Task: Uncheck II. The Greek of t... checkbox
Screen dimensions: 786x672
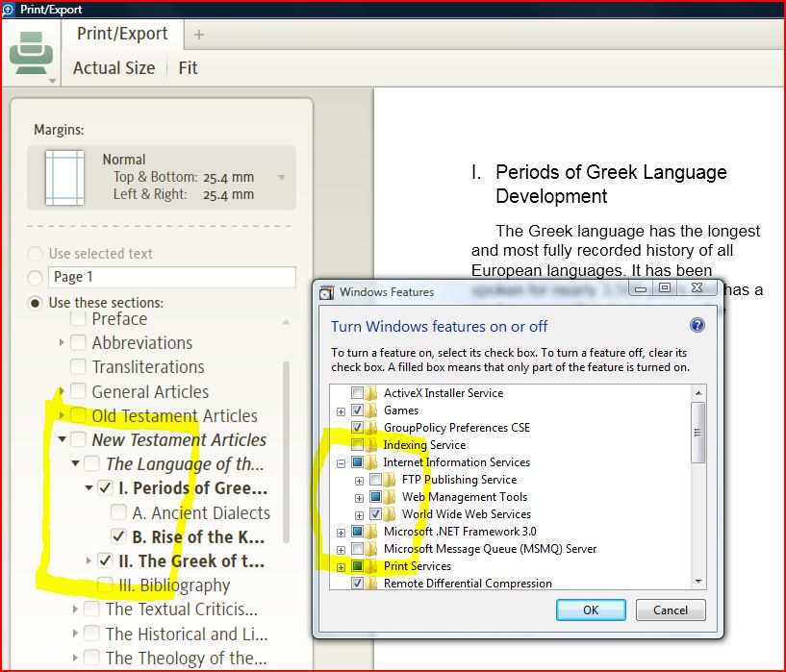Action: (105, 560)
